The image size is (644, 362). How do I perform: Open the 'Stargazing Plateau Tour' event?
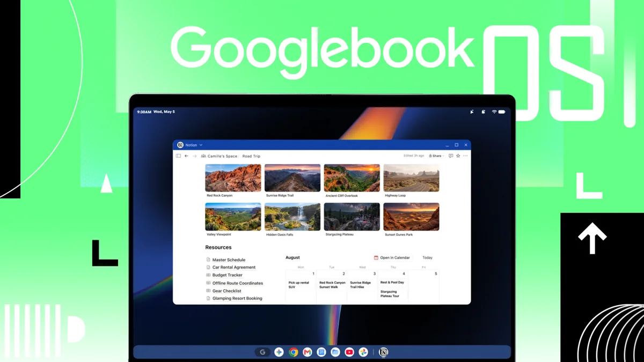[390, 294]
